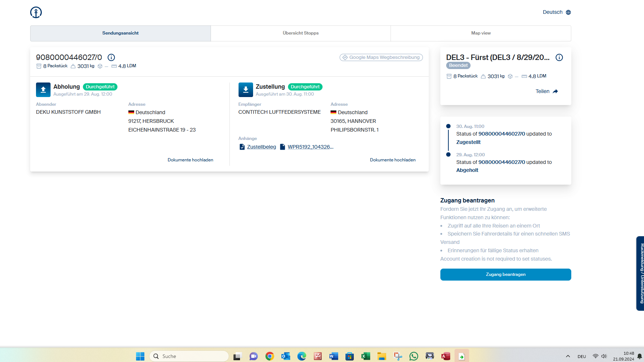Click sender DEKU KUNSTSTOFF GMBH
The width and height of the screenshot is (644, 362).
(x=68, y=112)
